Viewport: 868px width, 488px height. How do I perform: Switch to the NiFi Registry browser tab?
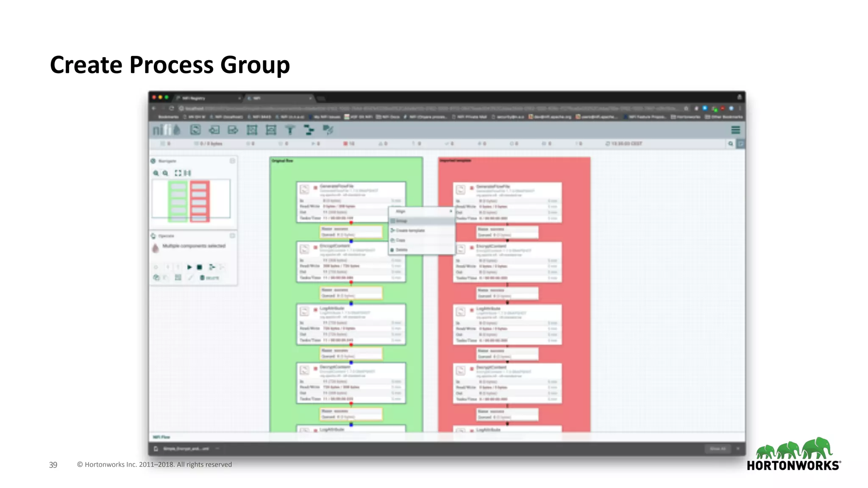tap(208, 98)
